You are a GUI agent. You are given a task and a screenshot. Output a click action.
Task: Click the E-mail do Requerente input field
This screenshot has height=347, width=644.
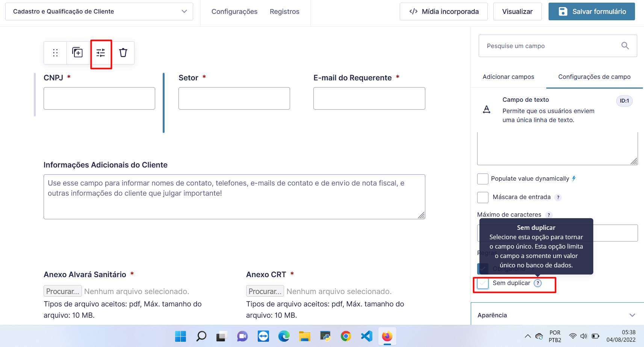(x=369, y=98)
